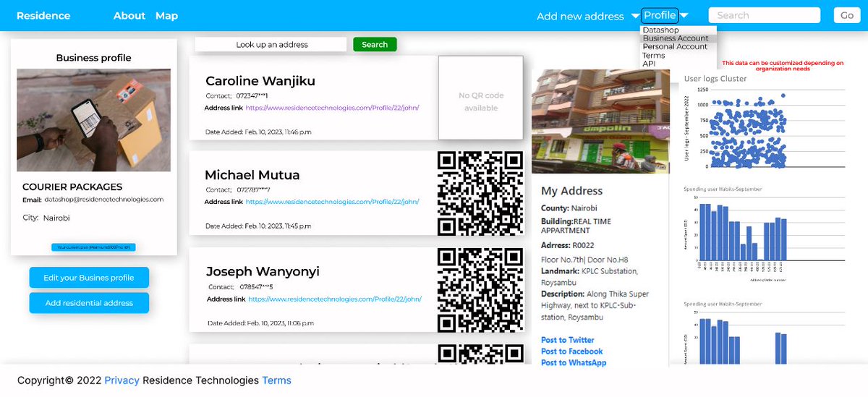Screen dimensions: 868x397
Task: Select the Michael Mutua name heading
Action: click(252, 175)
